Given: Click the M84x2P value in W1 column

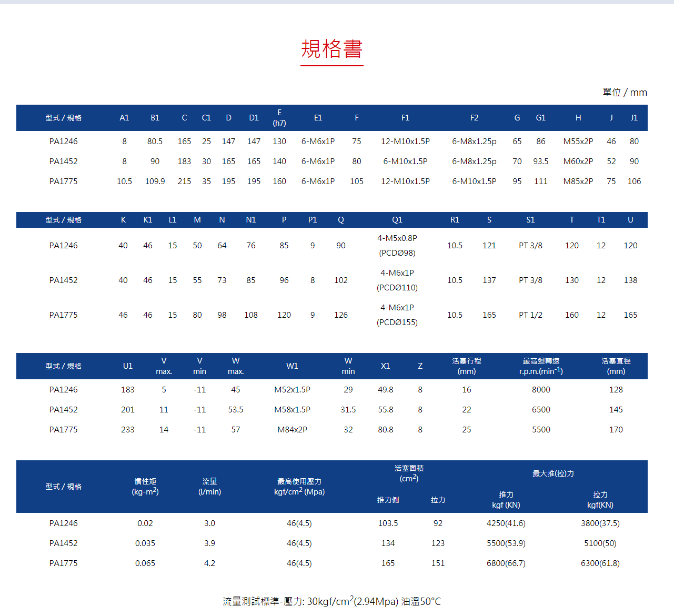Looking at the screenshot, I should tap(292, 430).
